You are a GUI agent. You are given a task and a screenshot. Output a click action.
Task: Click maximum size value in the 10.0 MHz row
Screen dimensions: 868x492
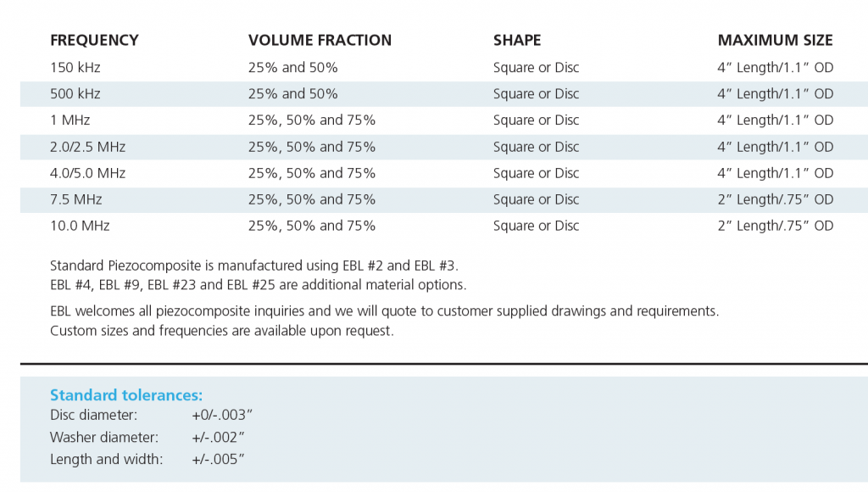775,226
